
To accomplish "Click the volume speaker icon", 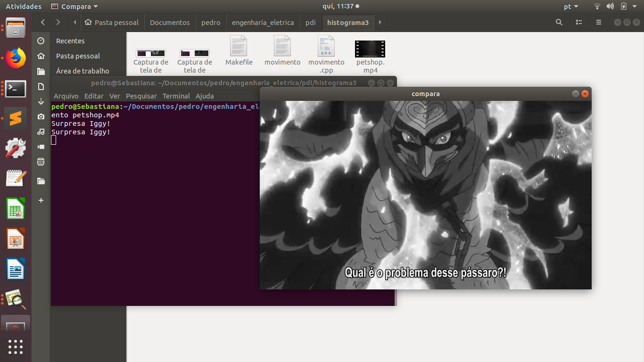I will click(x=611, y=7).
